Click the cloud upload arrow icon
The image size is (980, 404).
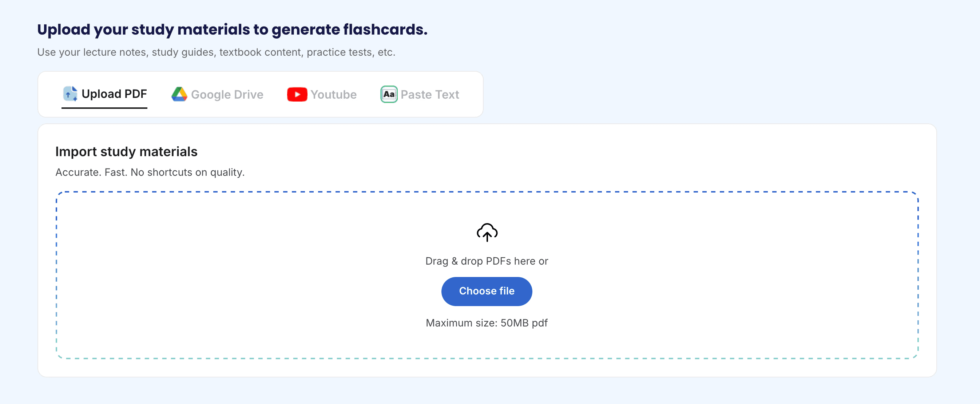coord(487,232)
